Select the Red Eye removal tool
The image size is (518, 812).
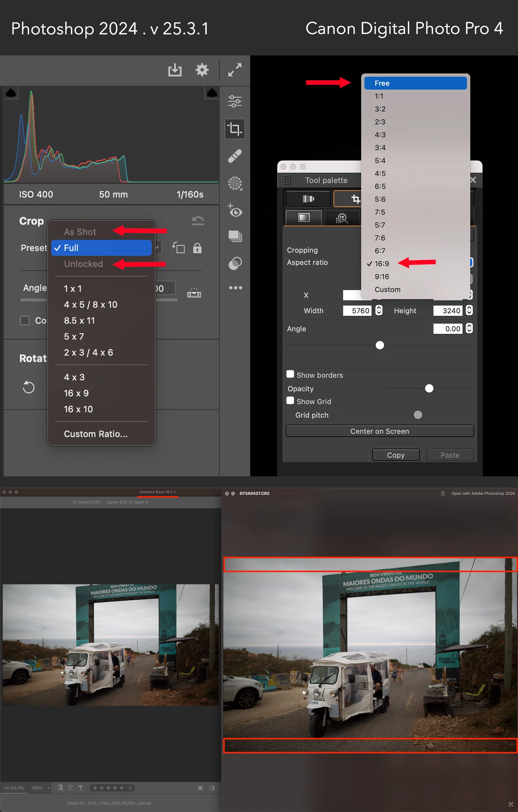235,210
